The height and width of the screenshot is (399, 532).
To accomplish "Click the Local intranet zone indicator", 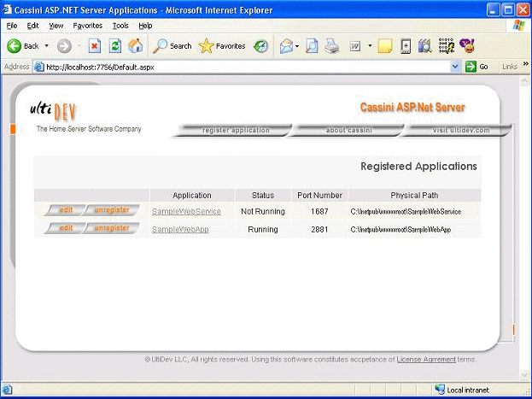I will click(462, 390).
